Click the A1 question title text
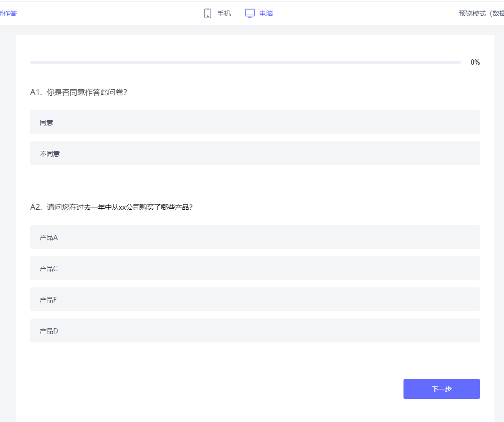The height and width of the screenshot is (422, 504). pos(87,92)
